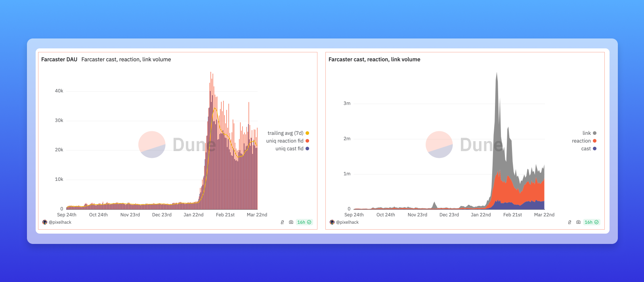
Task: Click the 10k y-axis label
Action: click(x=59, y=179)
